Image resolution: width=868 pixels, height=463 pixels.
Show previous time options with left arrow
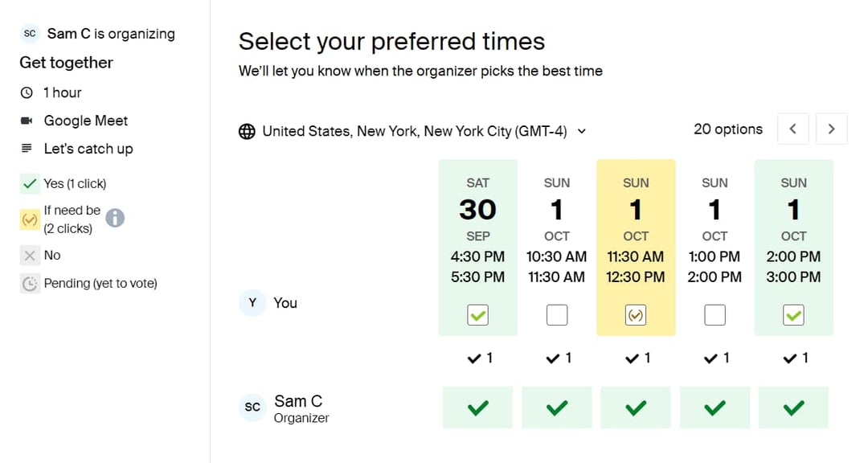pos(792,129)
